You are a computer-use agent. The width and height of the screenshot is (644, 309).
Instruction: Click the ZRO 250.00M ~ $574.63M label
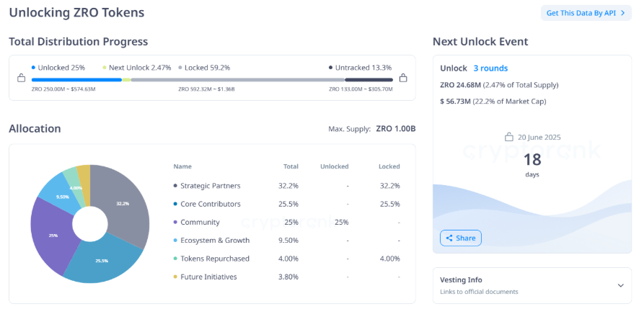coord(63,89)
